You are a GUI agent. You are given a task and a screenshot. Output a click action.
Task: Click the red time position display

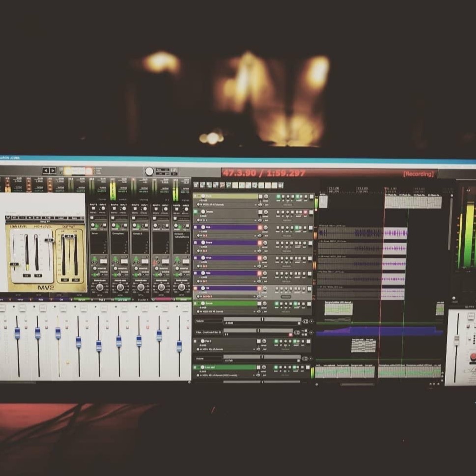pyautogui.click(x=263, y=173)
